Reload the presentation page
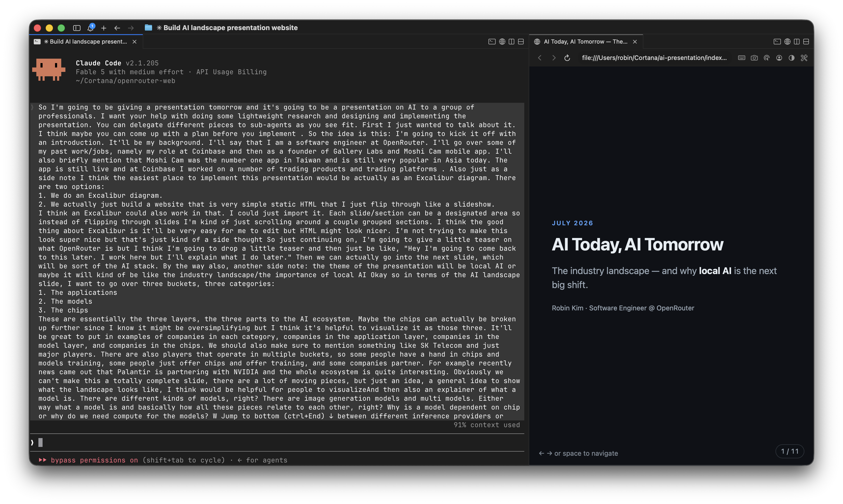Screen dimensions: 843x504 [x=567, y=58]
